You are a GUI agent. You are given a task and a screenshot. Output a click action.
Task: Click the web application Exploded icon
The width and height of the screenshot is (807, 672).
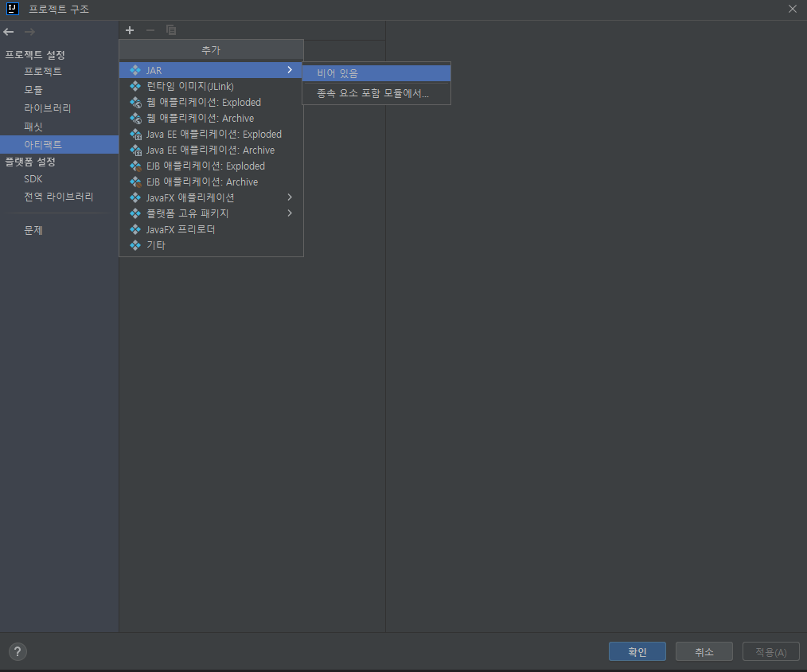pyautogui.click(x=135, y=102)
